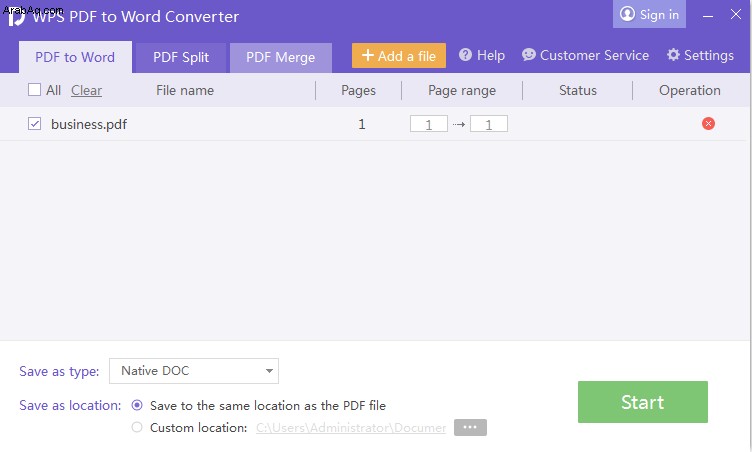Screen dimensions: 752x452
Task: Browse custom location with the ellipsis button
Action: click(x=470, y=427)
